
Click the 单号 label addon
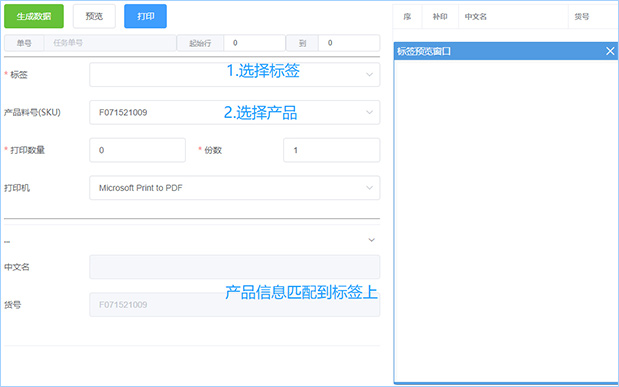(x=24, y=43)
